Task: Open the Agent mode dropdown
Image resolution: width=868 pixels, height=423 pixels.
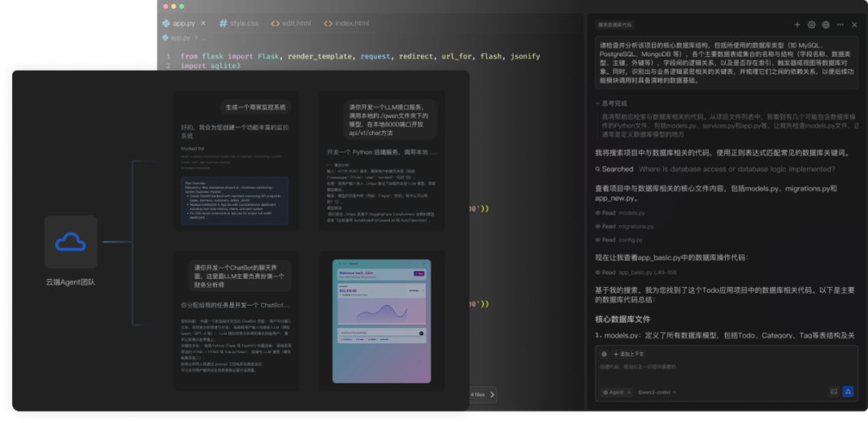Action: (x=616, y=392)
